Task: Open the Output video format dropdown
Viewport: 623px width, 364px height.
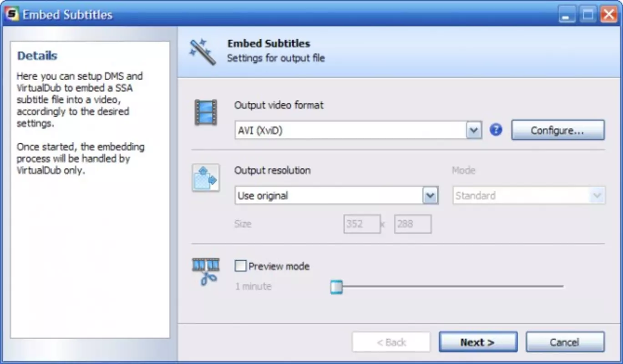Action: 474,131
